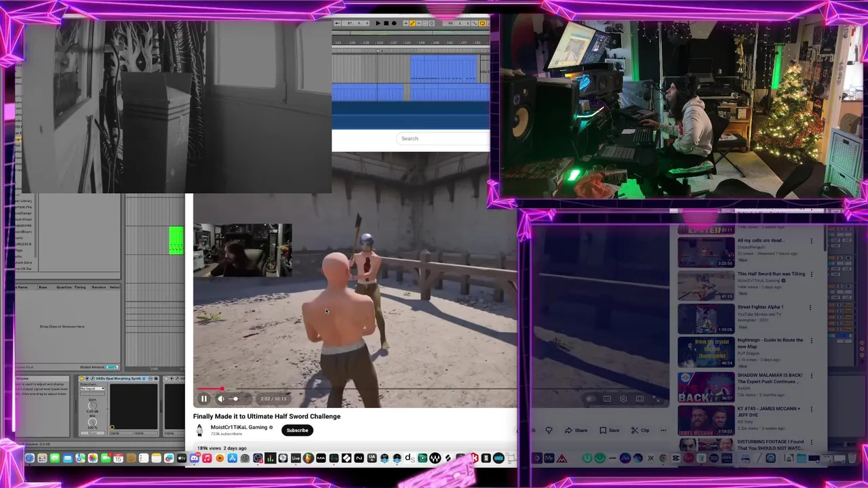Open options menu for SHADOW MALAMAR video
The height and width of the screenshot is (488, 868).
(812, 375)
